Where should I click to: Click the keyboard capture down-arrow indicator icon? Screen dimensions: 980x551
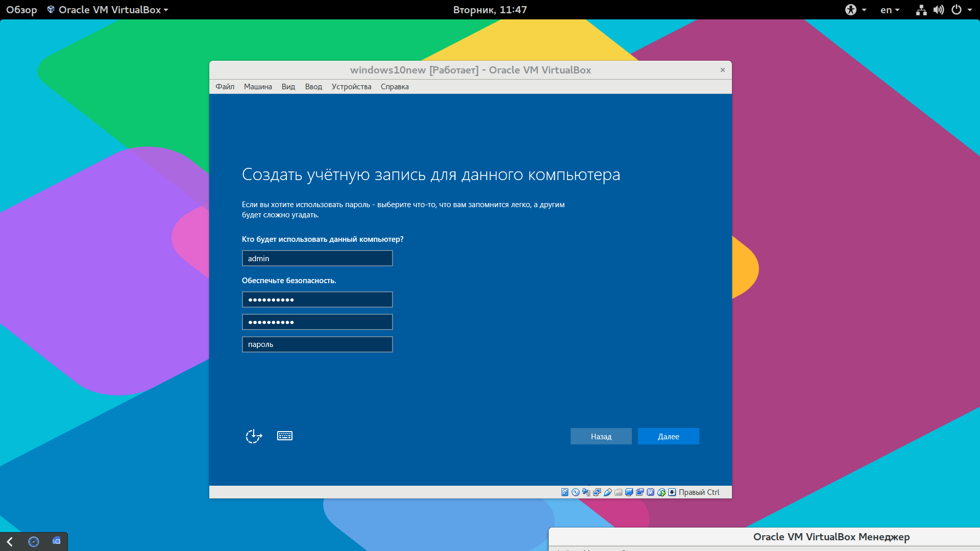tap(672, 492)
